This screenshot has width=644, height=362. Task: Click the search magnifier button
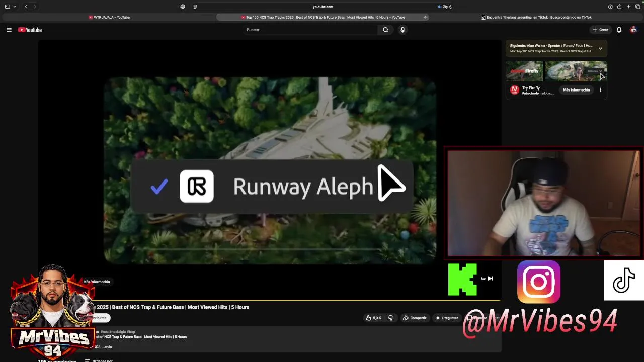(x=385, y=30)
